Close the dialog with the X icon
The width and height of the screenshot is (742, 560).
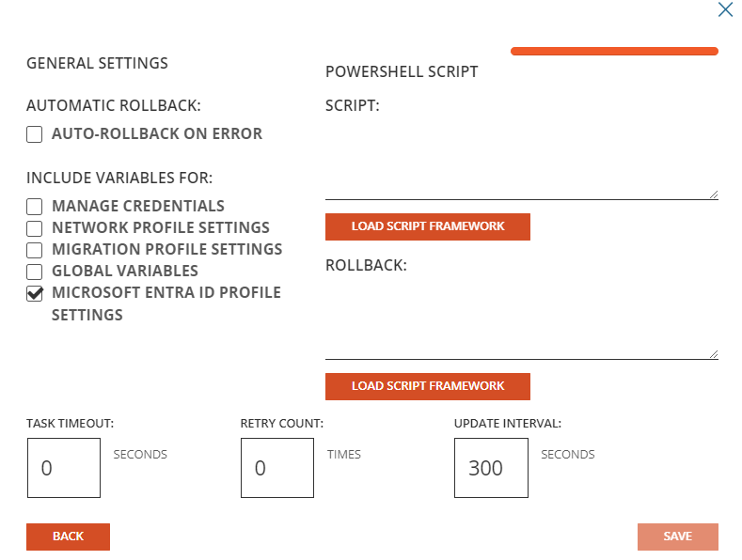tap(725, 9)
